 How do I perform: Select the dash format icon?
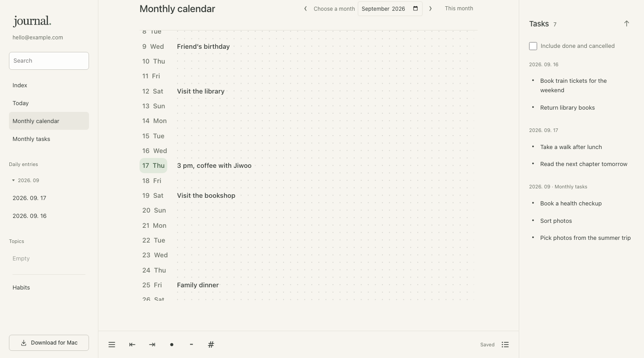(x=191, y=345)
